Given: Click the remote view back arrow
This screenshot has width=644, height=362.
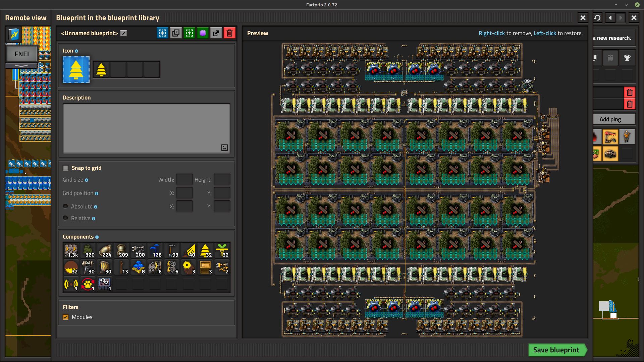Looking at the screenshot, I should point(610,18).
